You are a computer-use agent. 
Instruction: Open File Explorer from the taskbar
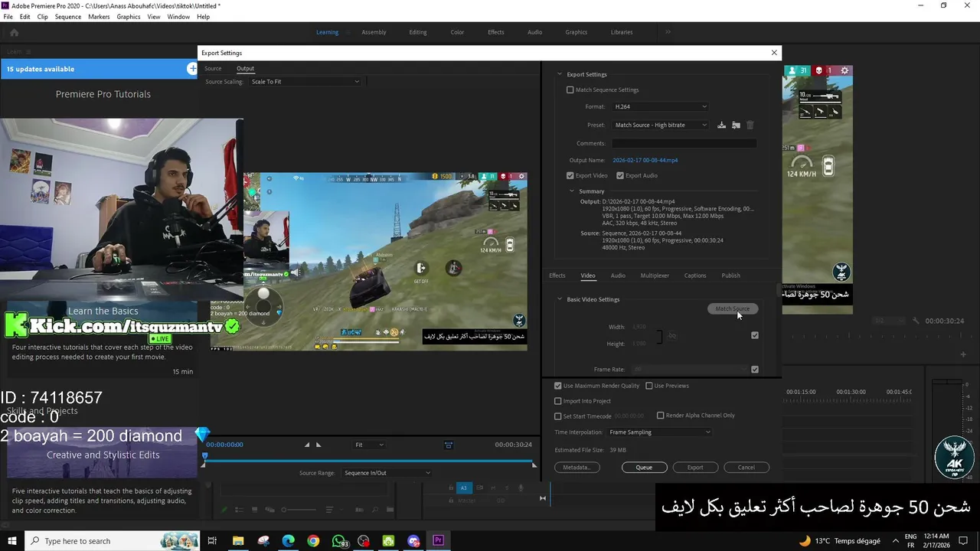(x=238, y=541)
